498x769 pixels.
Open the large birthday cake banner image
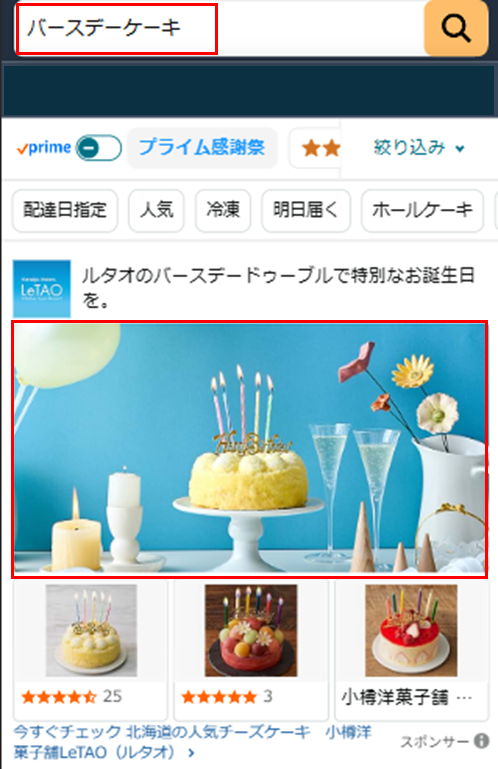coord(250,449)
